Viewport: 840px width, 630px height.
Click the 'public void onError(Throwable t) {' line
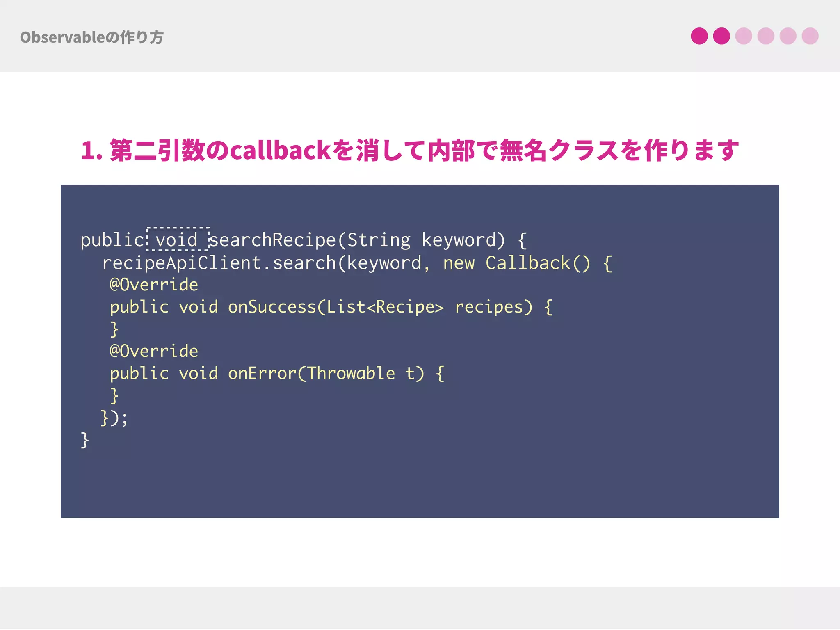277,374
